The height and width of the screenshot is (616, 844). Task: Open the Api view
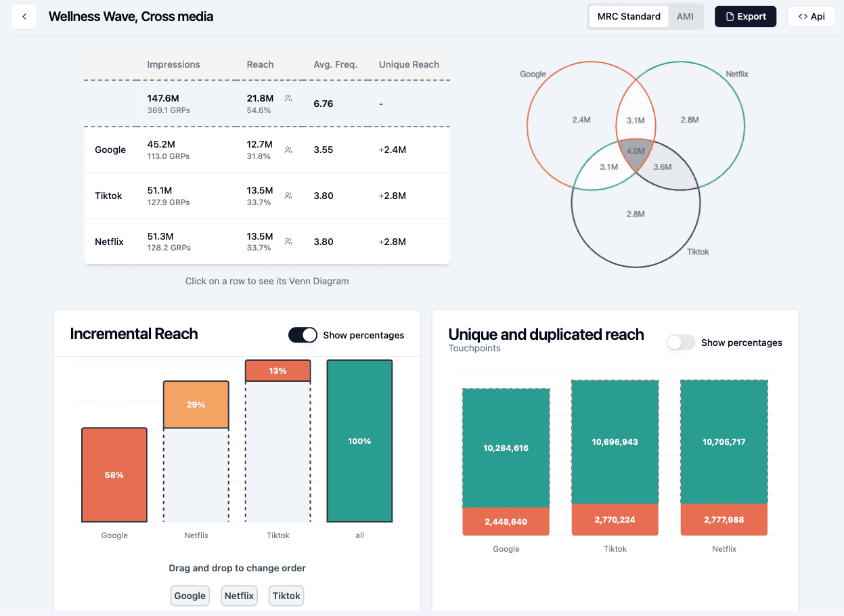point(811,16)
